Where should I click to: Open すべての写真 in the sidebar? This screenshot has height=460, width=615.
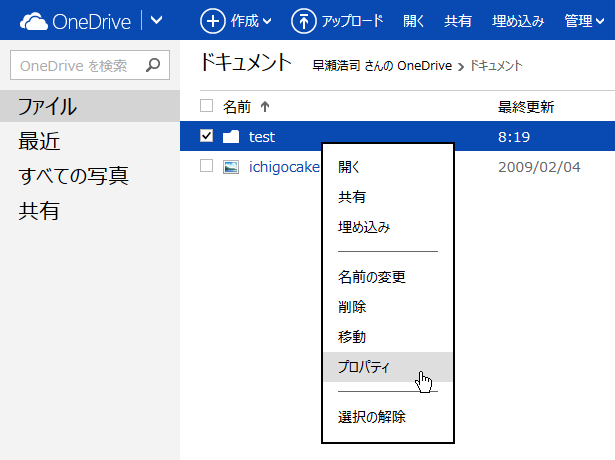[73, 176]
